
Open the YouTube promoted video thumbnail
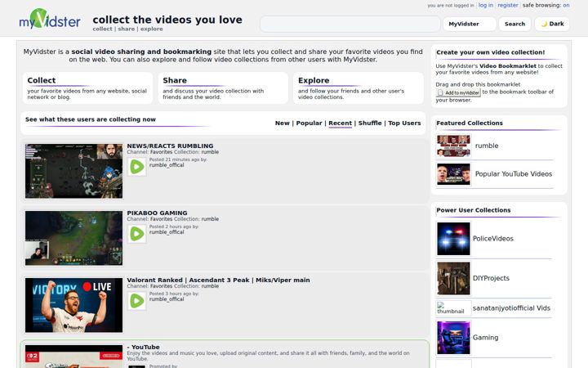click(73, 357)
